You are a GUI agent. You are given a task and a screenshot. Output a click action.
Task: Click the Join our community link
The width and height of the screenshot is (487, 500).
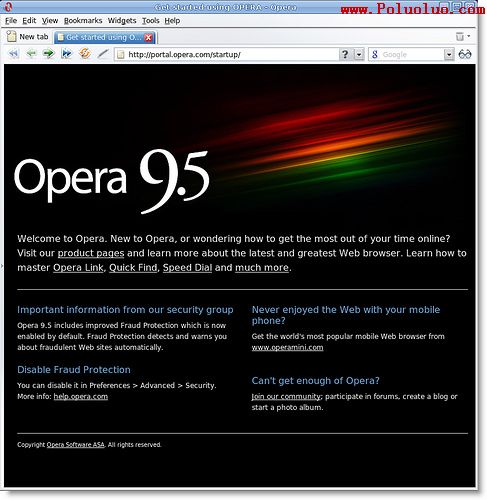click(x=286, y=396)
